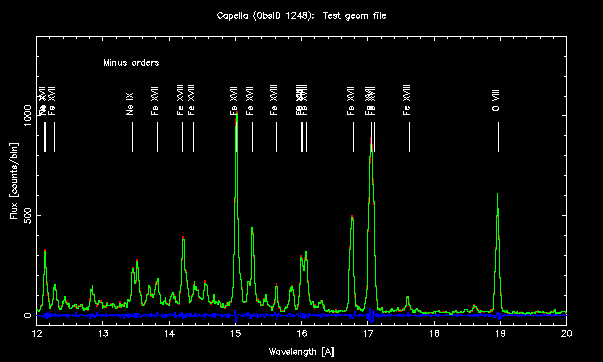Click the 'Fe XVIII' label near 17.6 Å
The height and width of the screenshot is (362, 603).
pos(406,100)
